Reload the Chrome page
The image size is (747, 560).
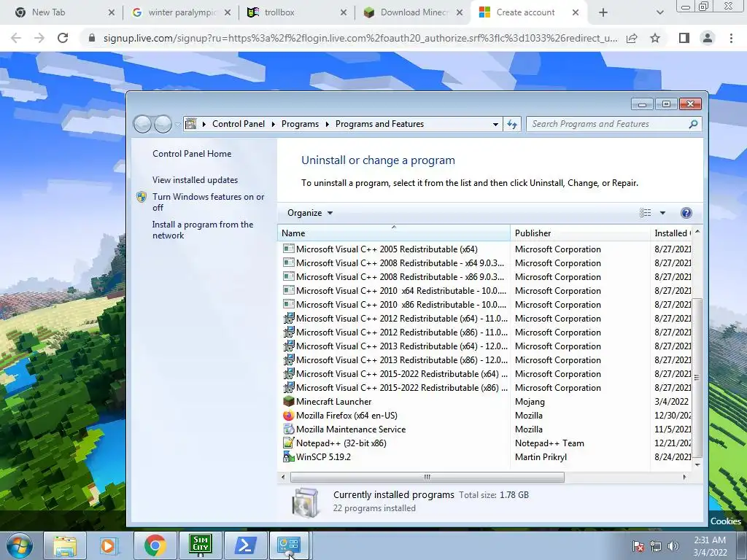pyautogui.click(x=63, y=38)
